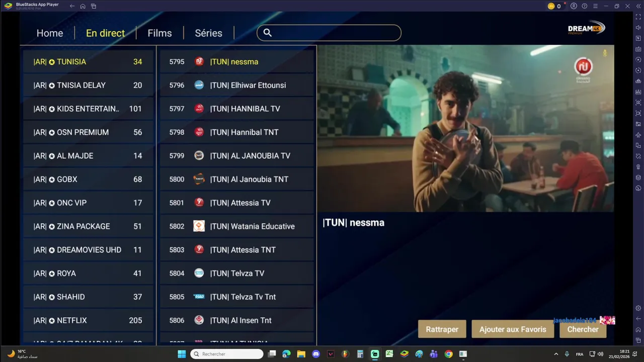Select the ROYA category
The image size is (644, 362).
88,274
